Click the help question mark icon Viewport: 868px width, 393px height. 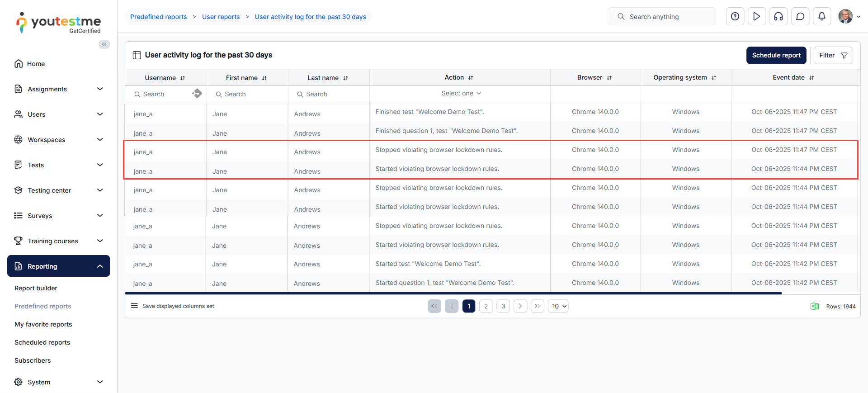(735, 17)
